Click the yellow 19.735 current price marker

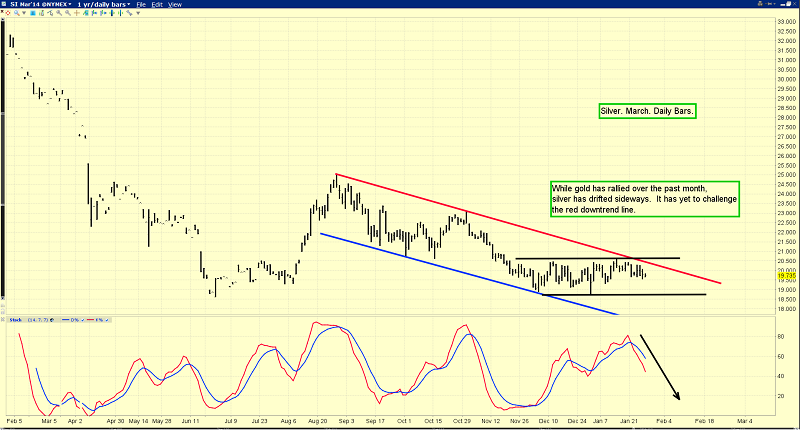786,276
